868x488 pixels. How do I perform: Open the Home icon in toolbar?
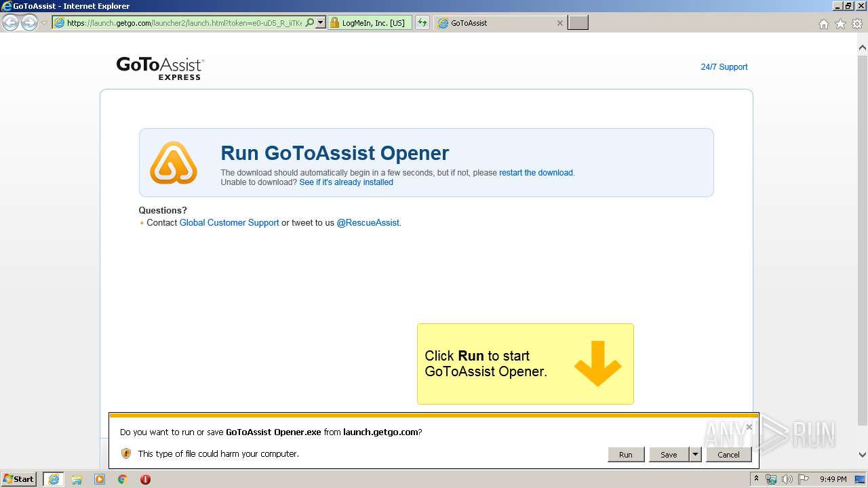coord(824,24)
